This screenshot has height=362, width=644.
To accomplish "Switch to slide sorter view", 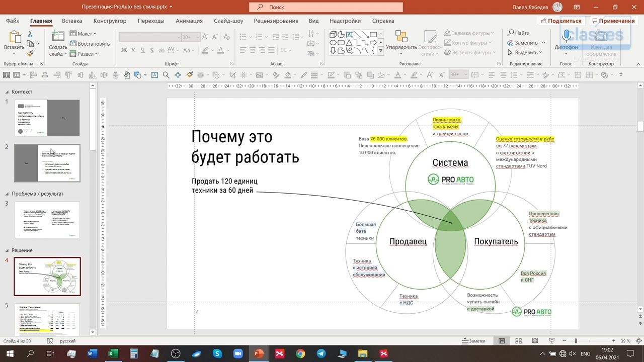I will (518, 341).
